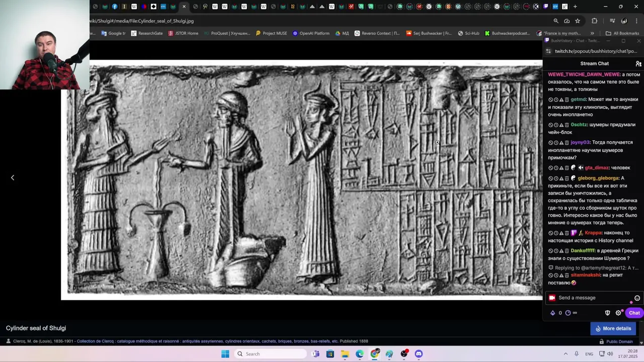Open Project MUSE bookmark
Viewport: 644px width, 362px height.
point(271,33)
